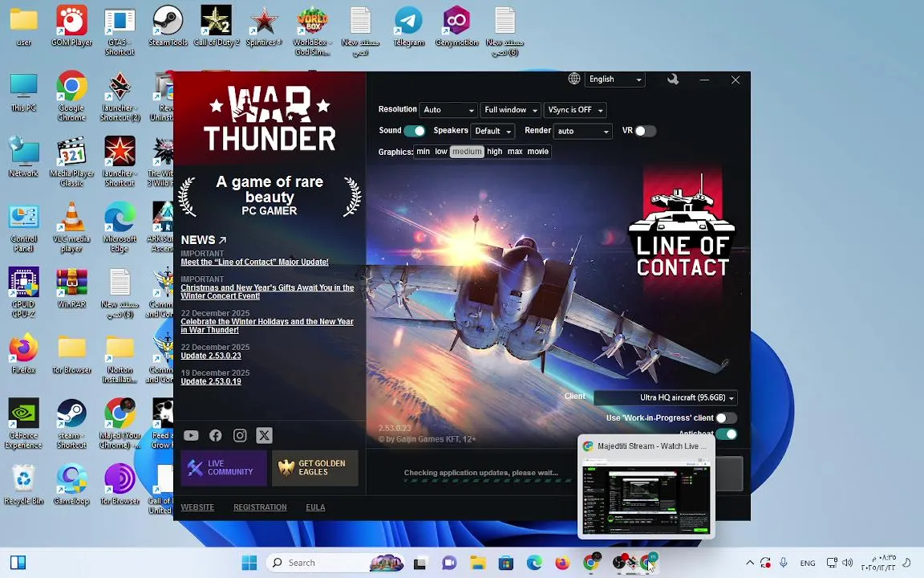Open Gameloop desktop icon
The width and height of the screenshot is (924, 578).
pos(72,485)
